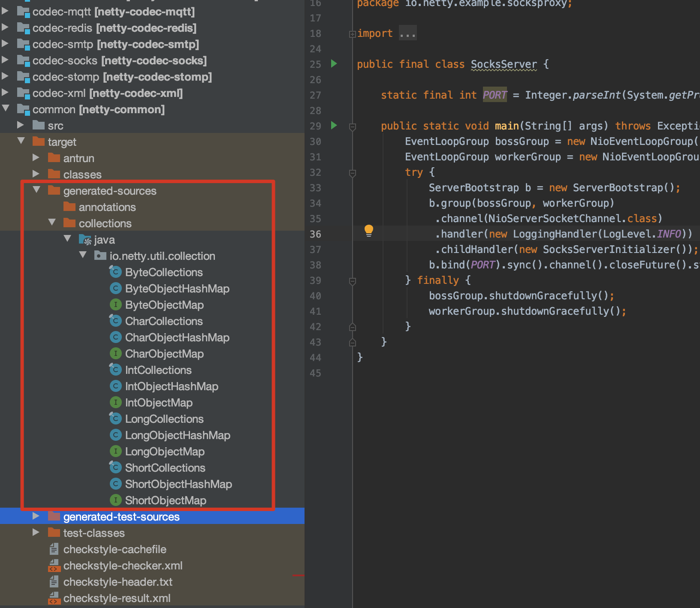
Task: Collapse the collections folder
Action: point(52,222)
